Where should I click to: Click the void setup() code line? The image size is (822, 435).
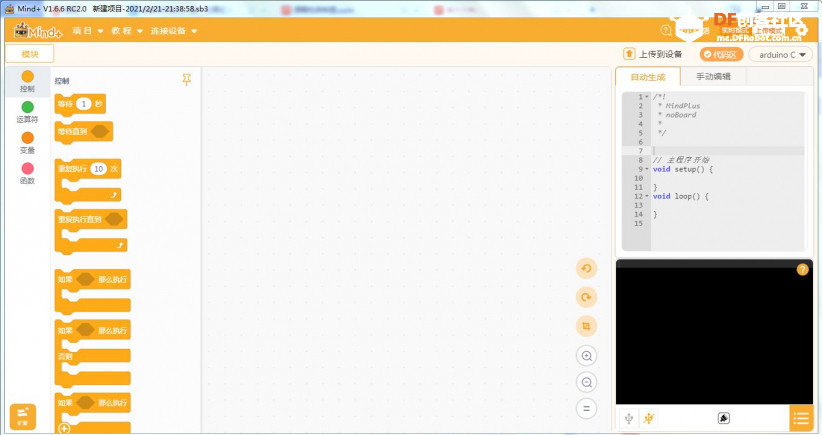683,169
